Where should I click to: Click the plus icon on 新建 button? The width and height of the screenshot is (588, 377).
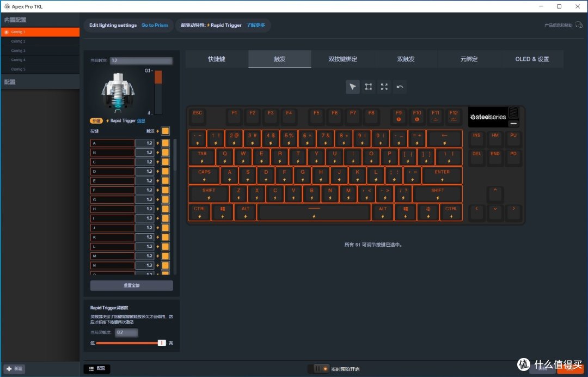[8, 368]
